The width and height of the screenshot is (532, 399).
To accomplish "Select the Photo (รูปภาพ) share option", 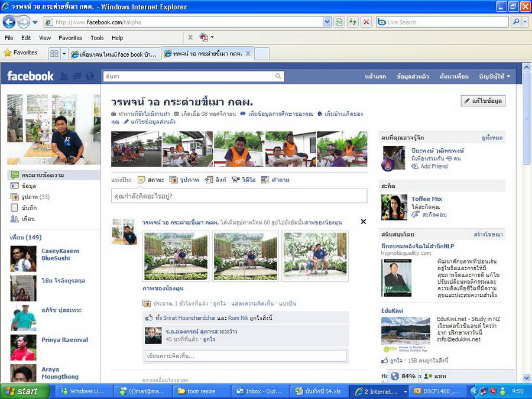I will point(183,180).
